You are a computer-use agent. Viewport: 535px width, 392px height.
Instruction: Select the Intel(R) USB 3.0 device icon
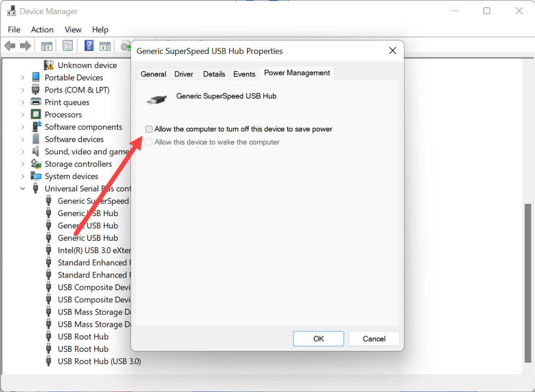49,250
